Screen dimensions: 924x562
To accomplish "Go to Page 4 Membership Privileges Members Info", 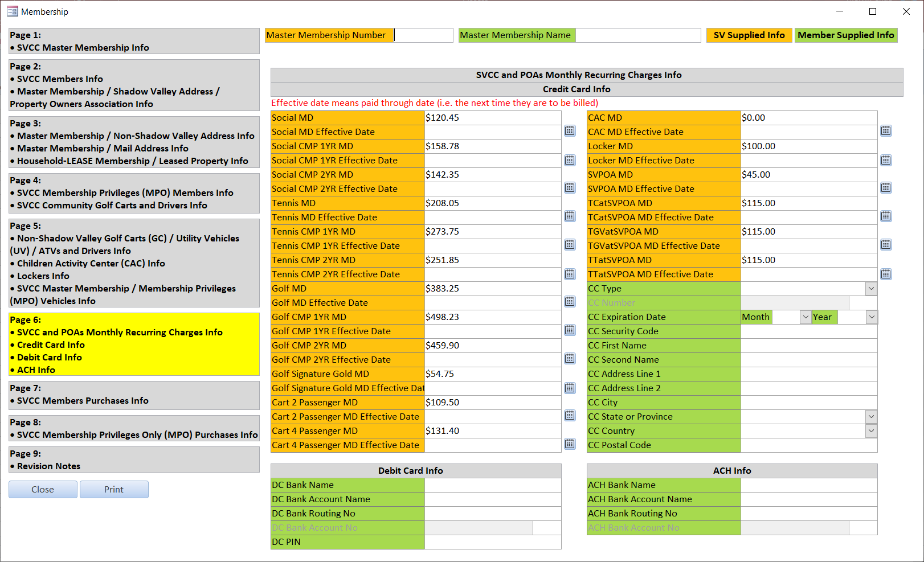I will [x=134, y=193].
